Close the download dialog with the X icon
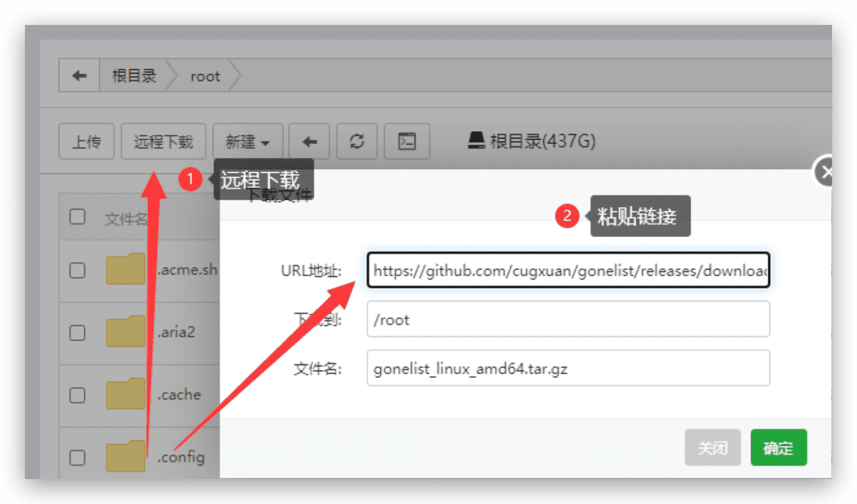The width and height of the screenshot is (857, 504). [x=827, y=172]
